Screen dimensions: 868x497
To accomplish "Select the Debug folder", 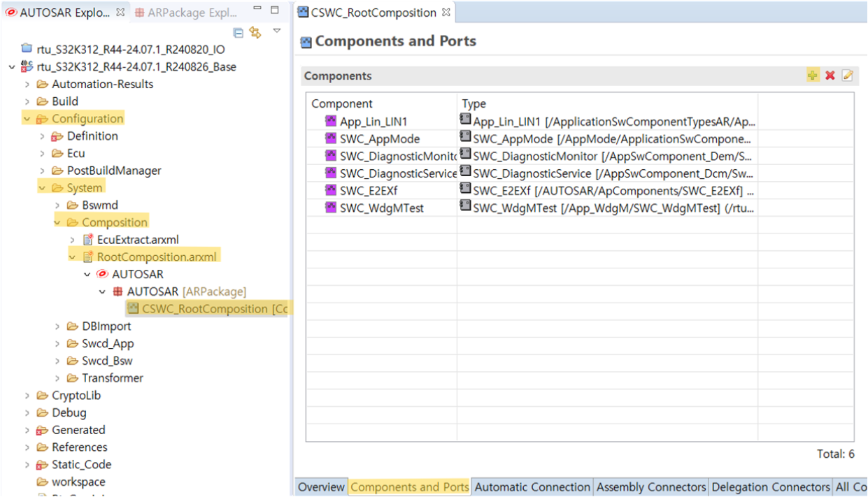I will coord(69,413).
